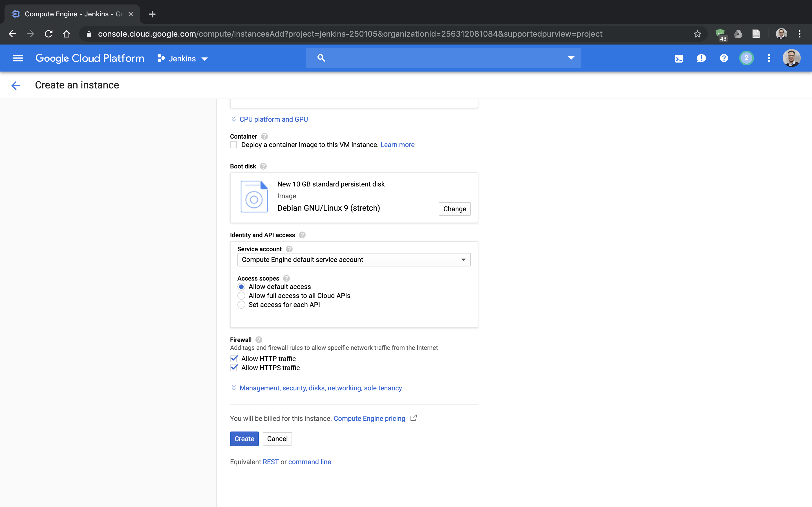Open the hamburger navigation menu
Image resolution: width=812 pixels, height=507 pixels.
pos(18,58)
